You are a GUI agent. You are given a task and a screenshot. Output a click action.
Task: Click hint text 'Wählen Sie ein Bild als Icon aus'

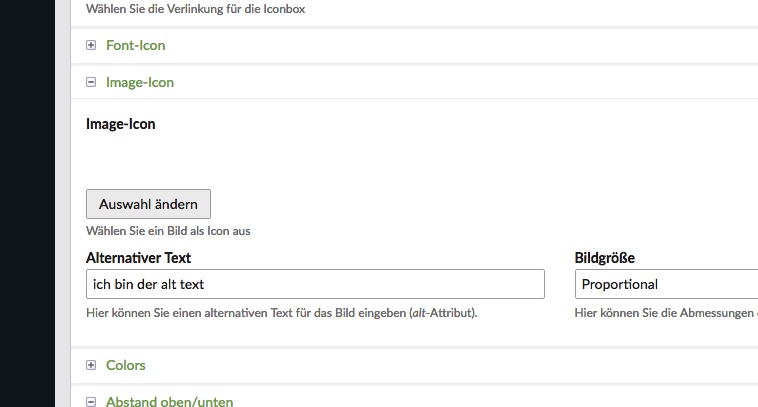point(168,231)
